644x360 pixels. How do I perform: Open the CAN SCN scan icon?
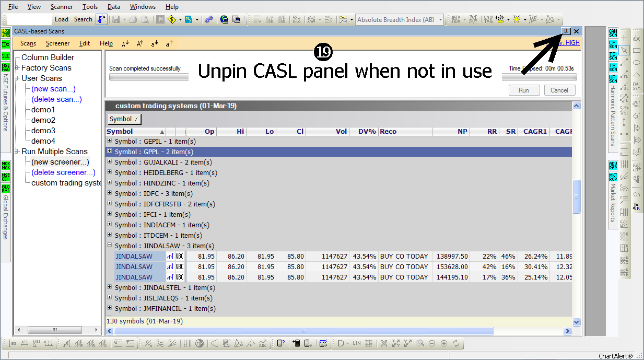(613, 33)
